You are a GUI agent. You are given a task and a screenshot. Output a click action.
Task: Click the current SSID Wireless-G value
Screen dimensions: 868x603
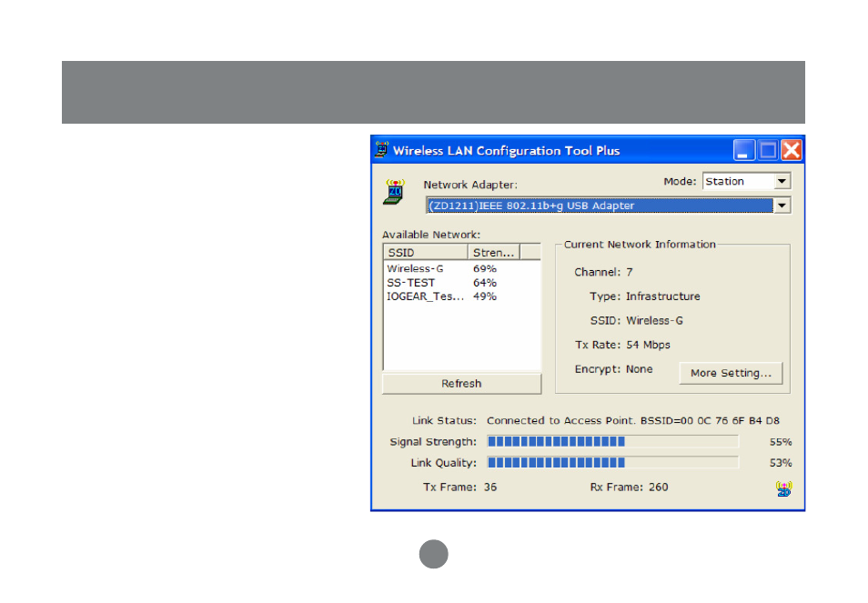point(655,321)
